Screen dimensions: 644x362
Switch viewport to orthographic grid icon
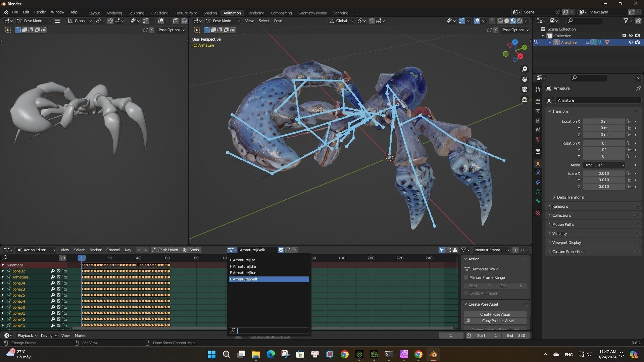pos(524,100)
